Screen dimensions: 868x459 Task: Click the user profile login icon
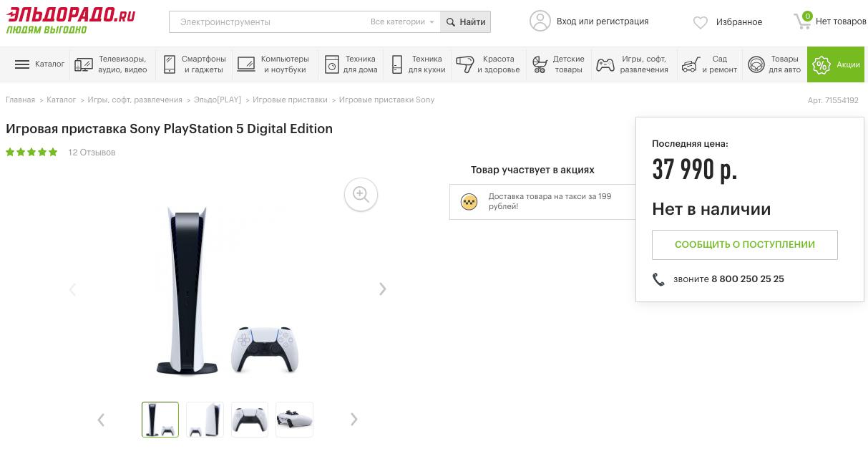pyautogui.click(x=540, y=21)
